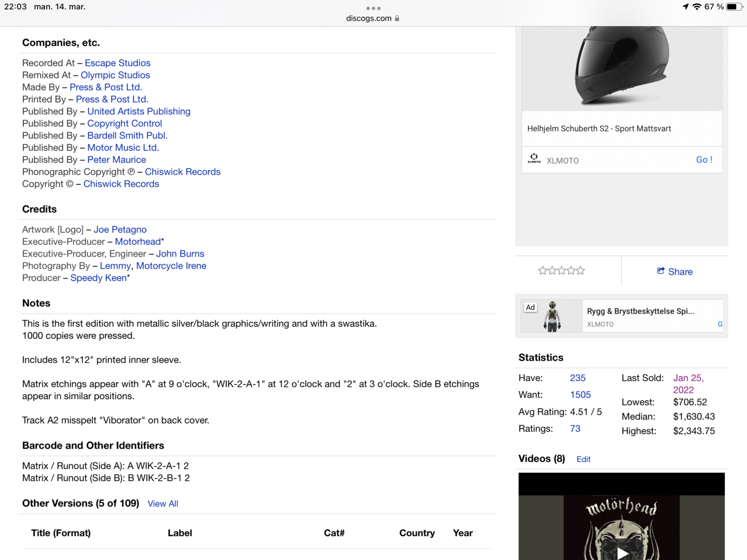Click the Ad badge on armor ad
This screenshot has width=747, height=560.
[x=530, y=307]
